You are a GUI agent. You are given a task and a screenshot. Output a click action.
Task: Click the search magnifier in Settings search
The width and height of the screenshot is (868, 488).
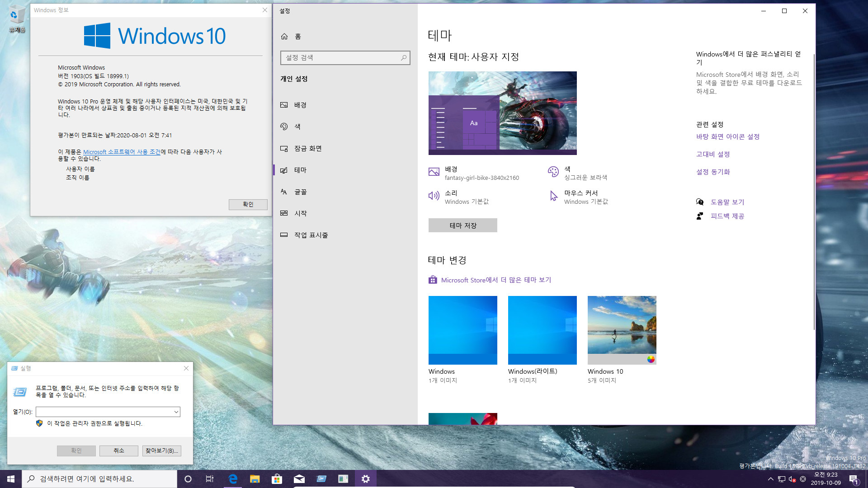403,57
